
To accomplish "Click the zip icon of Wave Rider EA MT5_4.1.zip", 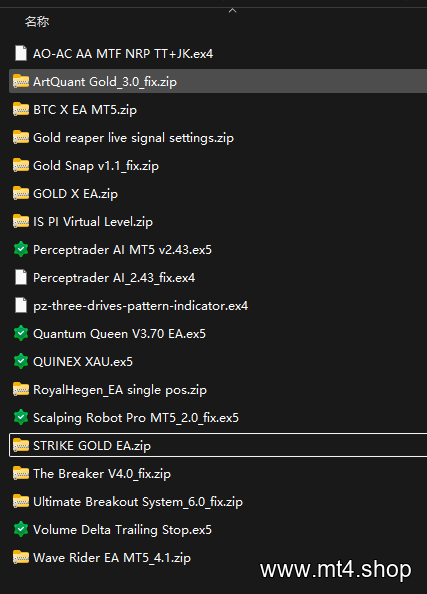I will pyautogui.click(x=21, y=558).
